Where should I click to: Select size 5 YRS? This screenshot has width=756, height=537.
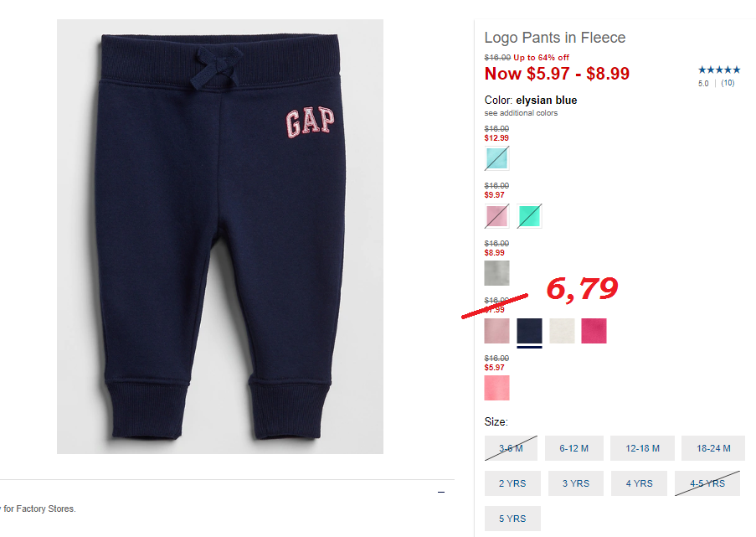pyautogui.click(x=512, y=519)
